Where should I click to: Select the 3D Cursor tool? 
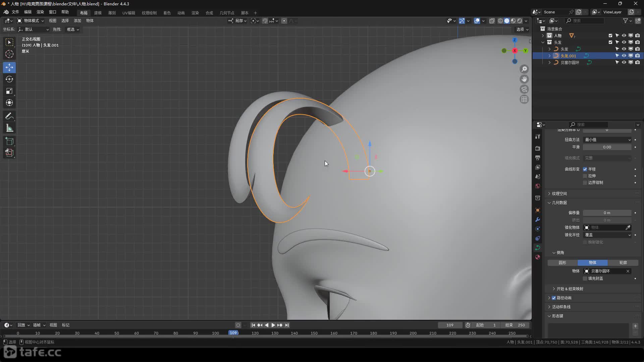[x=9, y=54]
